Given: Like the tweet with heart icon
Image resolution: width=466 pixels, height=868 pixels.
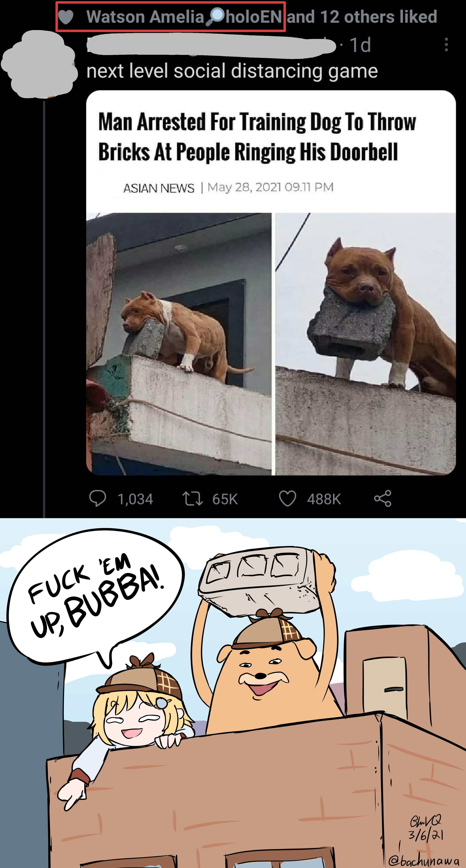Looking at the screenshot, I should (287, 498).
